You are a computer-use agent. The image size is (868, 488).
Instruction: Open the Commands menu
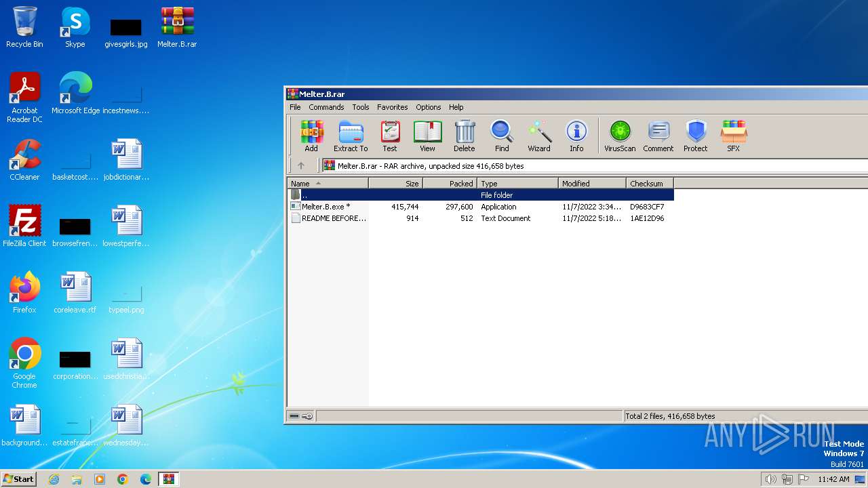point(326,107)
